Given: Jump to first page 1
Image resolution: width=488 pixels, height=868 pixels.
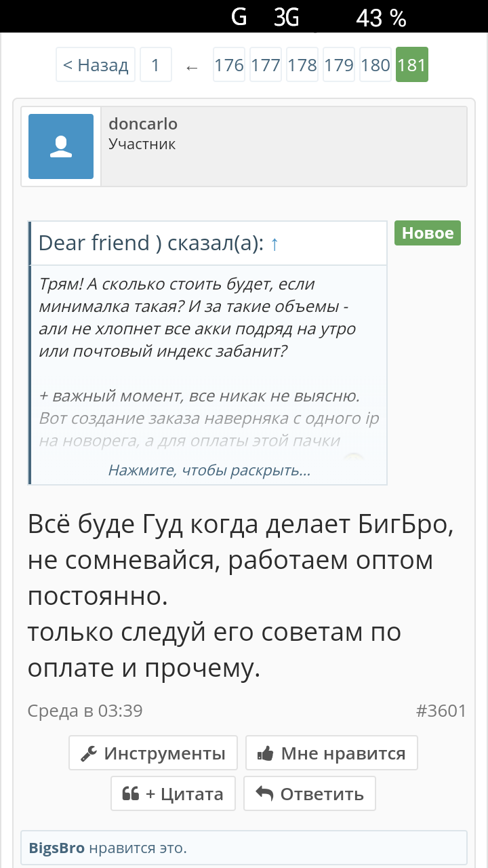Looking at the screenshot, I should [x=155, y=65].
